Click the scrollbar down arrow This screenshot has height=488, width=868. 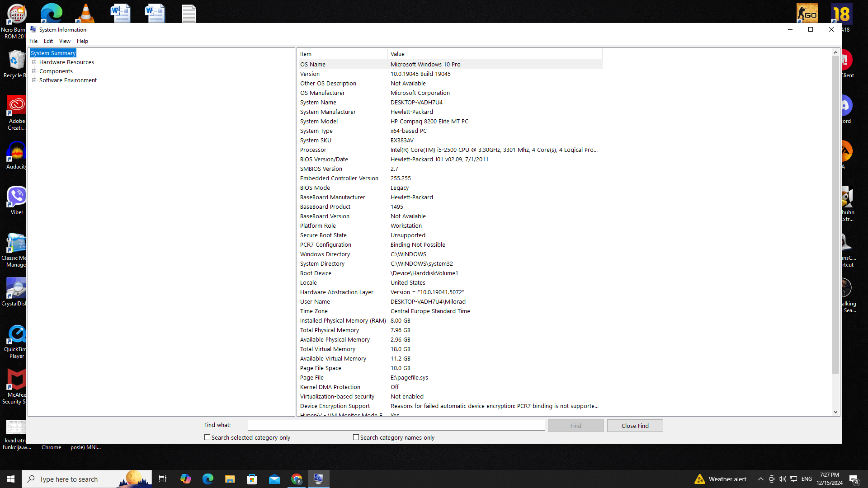click(835, 412)
